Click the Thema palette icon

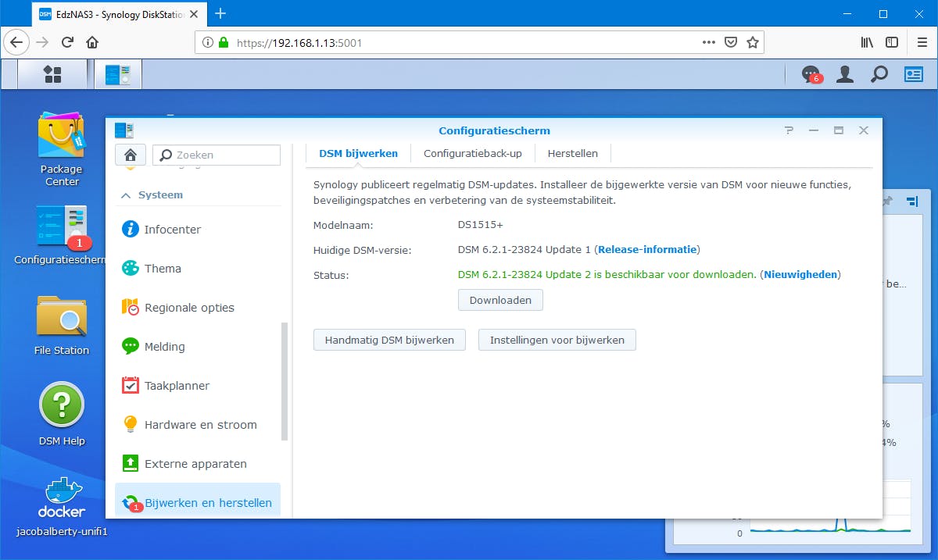point(131,269)
